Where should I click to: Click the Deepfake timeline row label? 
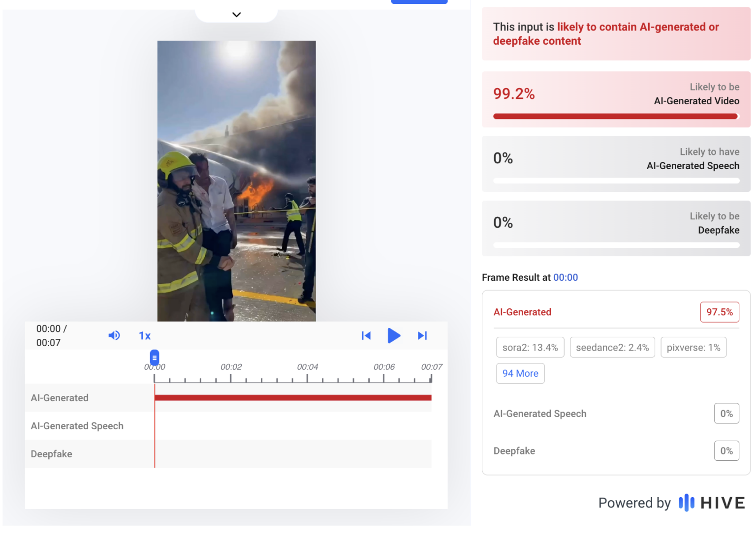(52, 454)
